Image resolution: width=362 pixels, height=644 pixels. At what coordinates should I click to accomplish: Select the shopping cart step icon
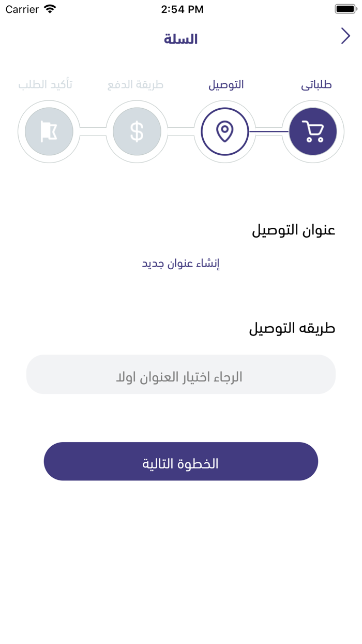(313, 131)
